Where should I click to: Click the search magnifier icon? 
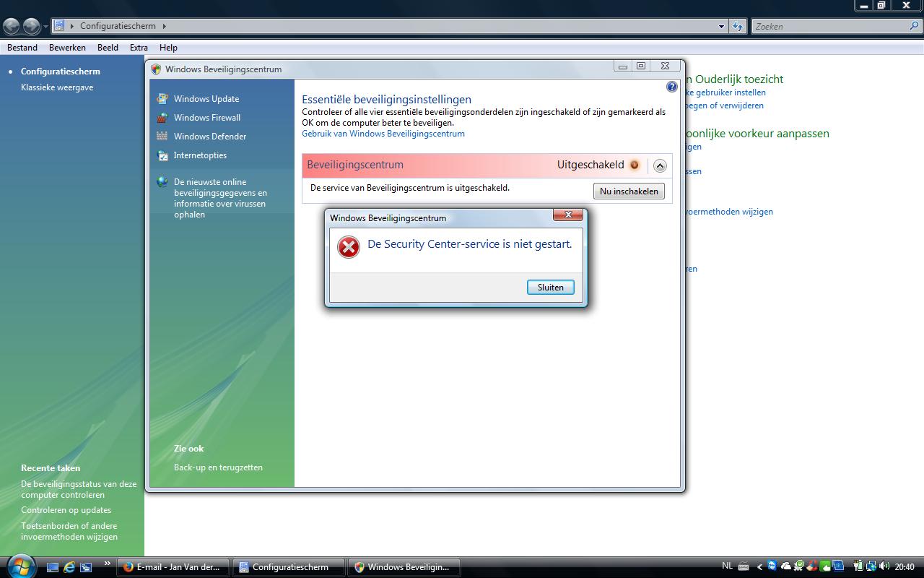(x=915, y=26)
